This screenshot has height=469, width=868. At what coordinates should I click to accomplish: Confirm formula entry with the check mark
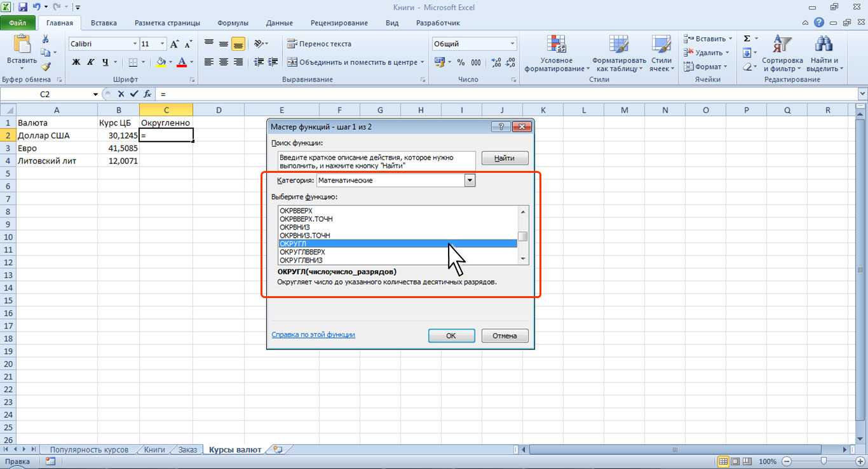133,93
